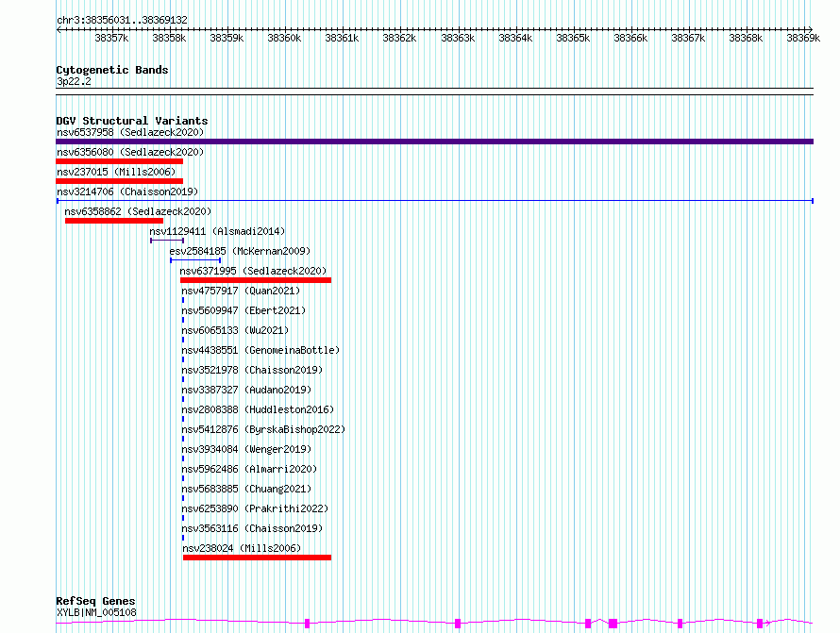840x633 pixels.
Task: Select nsv238024 (Mills2006) variant label
Action: [x=243, y=548]
